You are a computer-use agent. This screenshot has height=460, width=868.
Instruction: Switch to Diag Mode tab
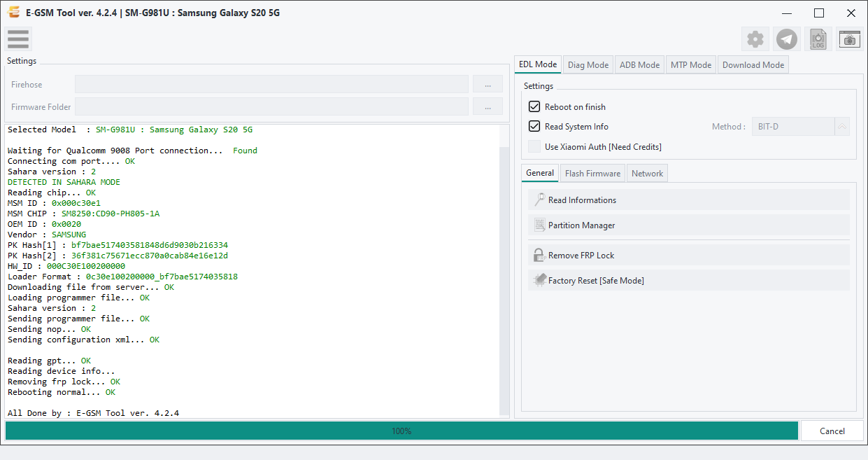pyautogui.click(x=588, y=64)
